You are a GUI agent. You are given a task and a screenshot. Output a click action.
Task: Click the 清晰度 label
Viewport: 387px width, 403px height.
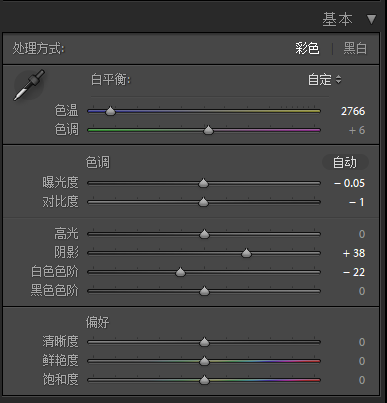(60, 341)
